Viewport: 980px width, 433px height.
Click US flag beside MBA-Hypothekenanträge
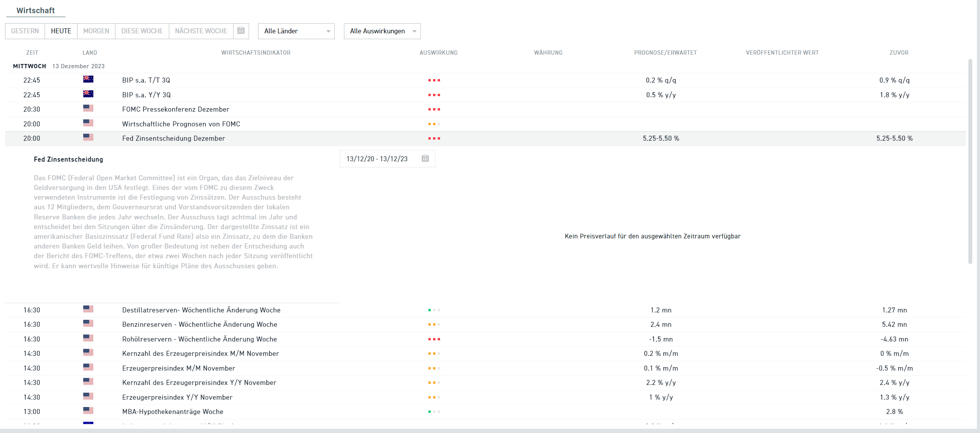(x=88, y=411)
